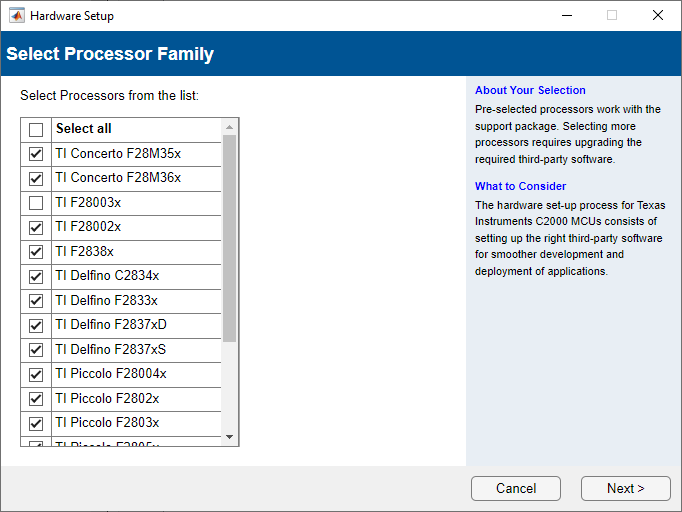Screen dimensions: 682x512
Task: Toggle TI Delfino F2833x checkbox
Action: 36,301
